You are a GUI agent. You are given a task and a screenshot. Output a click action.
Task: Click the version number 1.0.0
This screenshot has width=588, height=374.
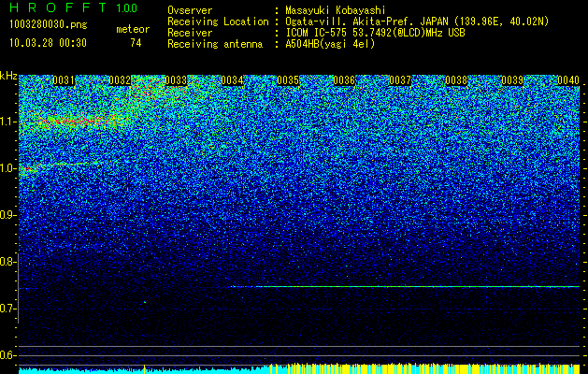(x=127, y=8)
